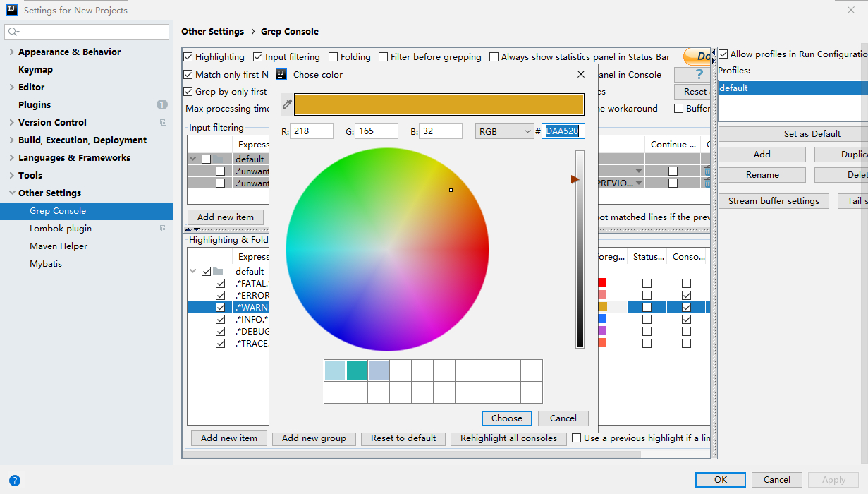Click the Version Control project-level copy icon
The width and height of the screenshot is (868, 494).
click(163, 123)
